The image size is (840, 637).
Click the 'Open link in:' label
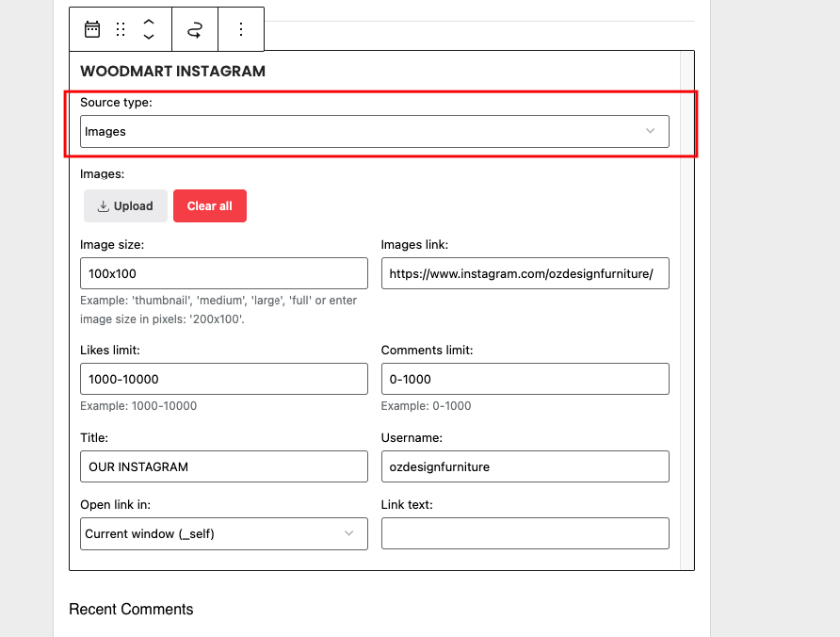(x=115, y=504)
